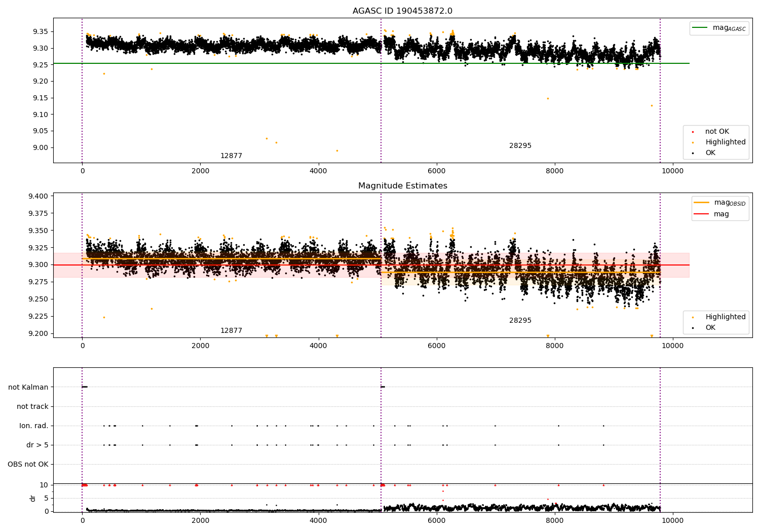The width and height of the screenshot is (760, 532).
Task: Click the '5' tick on the dr axis
Action: [x=46, y=499]
